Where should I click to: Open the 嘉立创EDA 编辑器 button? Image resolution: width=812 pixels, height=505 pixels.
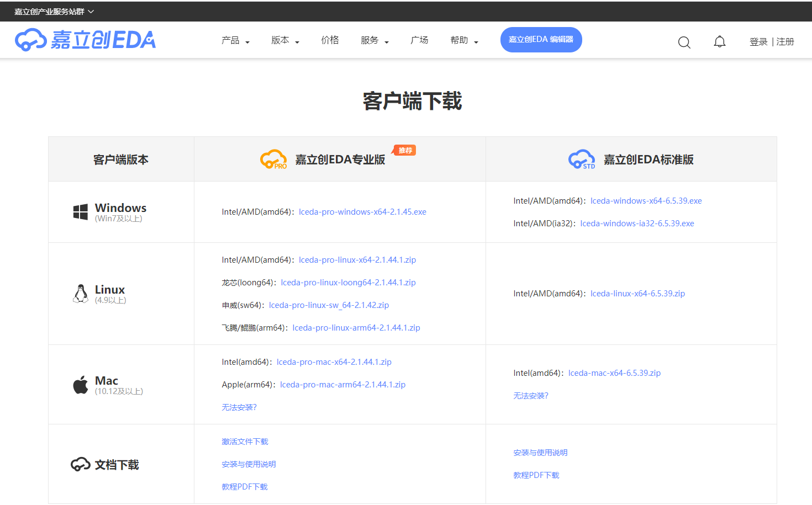click(541, 40)
